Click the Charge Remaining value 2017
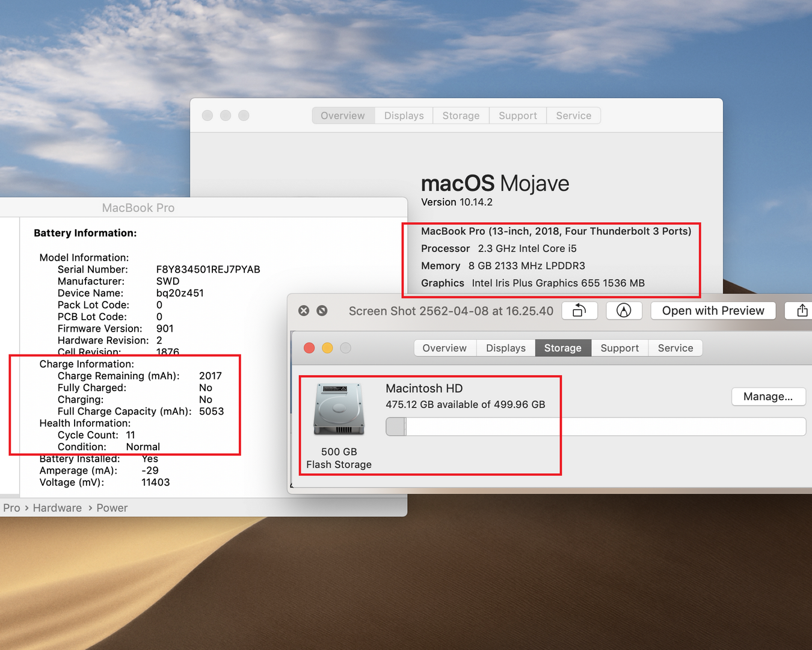812x650 pixels. tap(211, 376)
